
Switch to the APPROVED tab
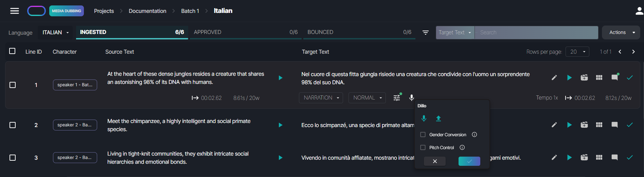pyautogui.click(x=245, y=32)
